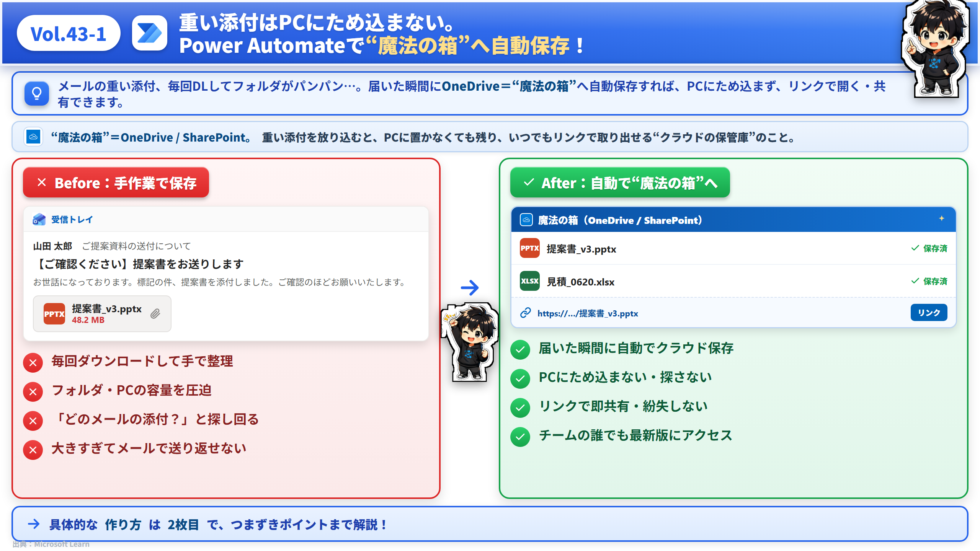Screen dimensions: 980x551
Task: Click the green check beside 届いた瞬間に自動でクラウド保存
Action: click(520, 349)
